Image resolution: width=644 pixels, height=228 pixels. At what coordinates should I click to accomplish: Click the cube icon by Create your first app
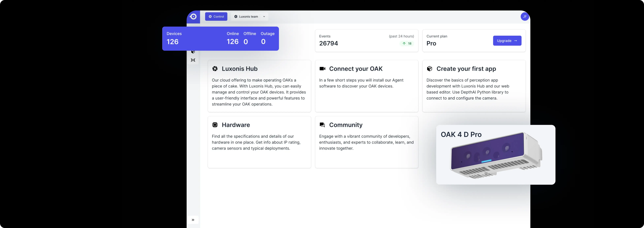[429, 69]
